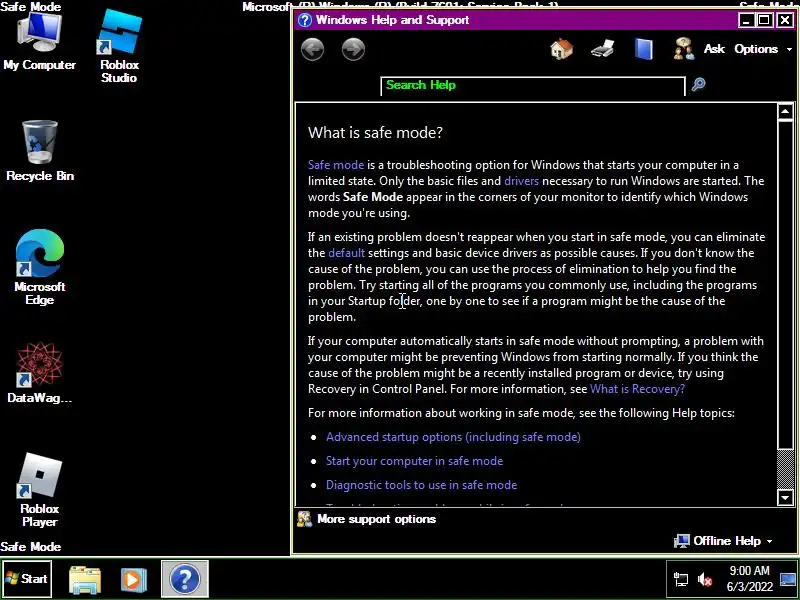The image size is (800, 600).
Task: Open Windows Explorer from taskbar
Action: point(85,579)
